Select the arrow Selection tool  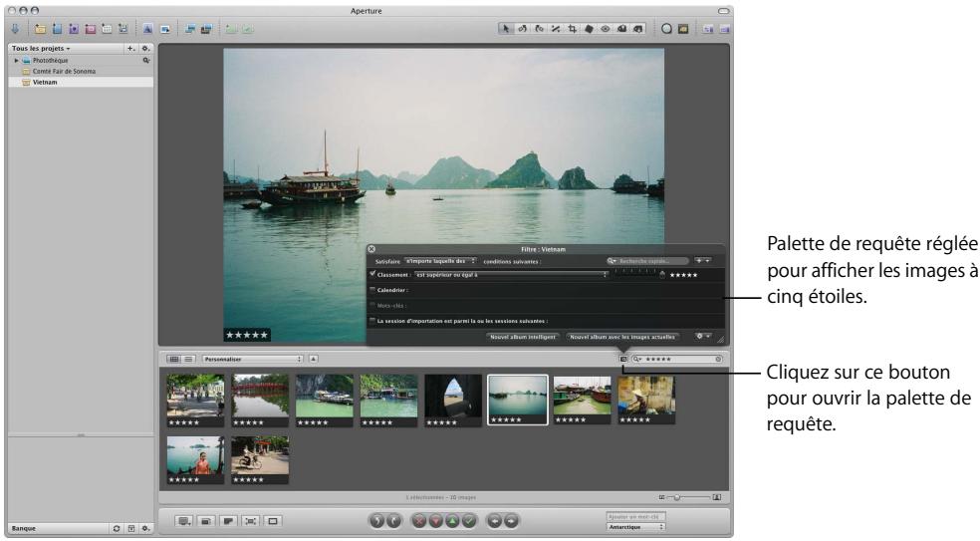[x=505, y=29]
